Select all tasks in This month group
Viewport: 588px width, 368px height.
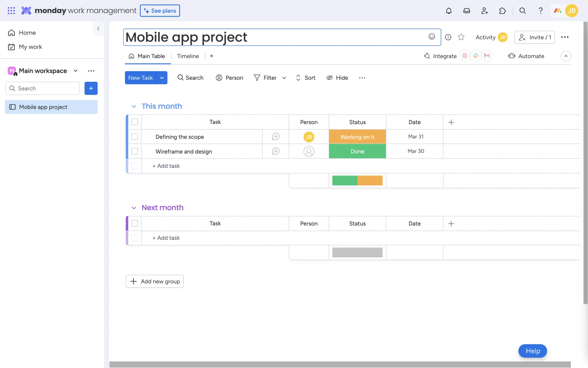tap(135, 122)
